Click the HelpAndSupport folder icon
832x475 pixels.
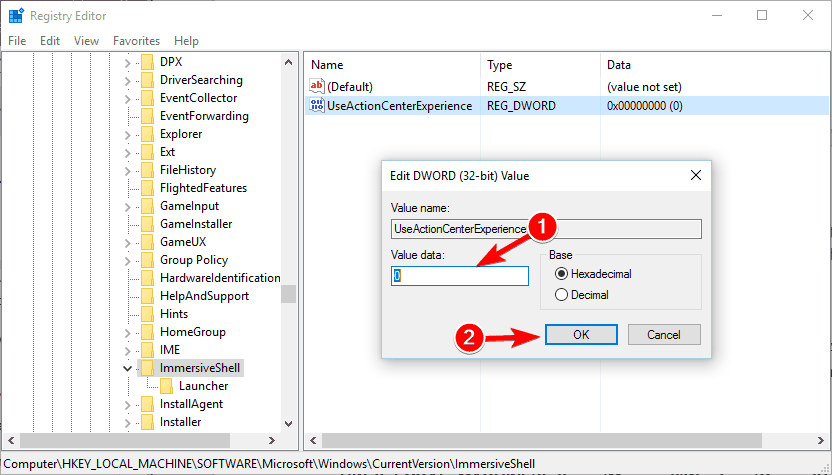(x=148, y=297)
